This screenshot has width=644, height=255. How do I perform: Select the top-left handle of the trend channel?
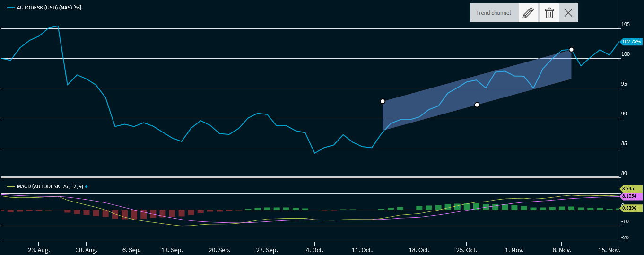(x=383, y=101)
